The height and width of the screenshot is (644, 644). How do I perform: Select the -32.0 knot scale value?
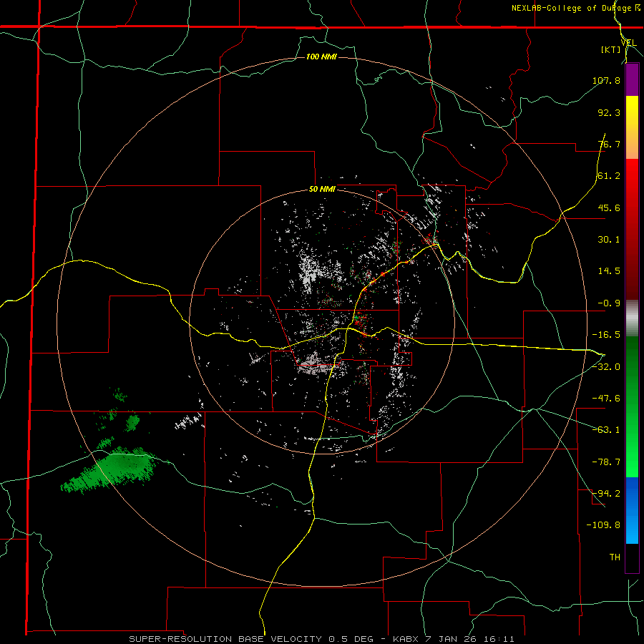pos(606,367)
